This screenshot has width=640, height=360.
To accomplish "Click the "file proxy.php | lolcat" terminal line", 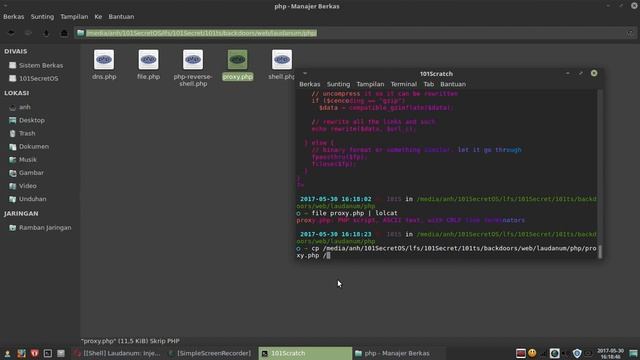I will click(354, 213).
